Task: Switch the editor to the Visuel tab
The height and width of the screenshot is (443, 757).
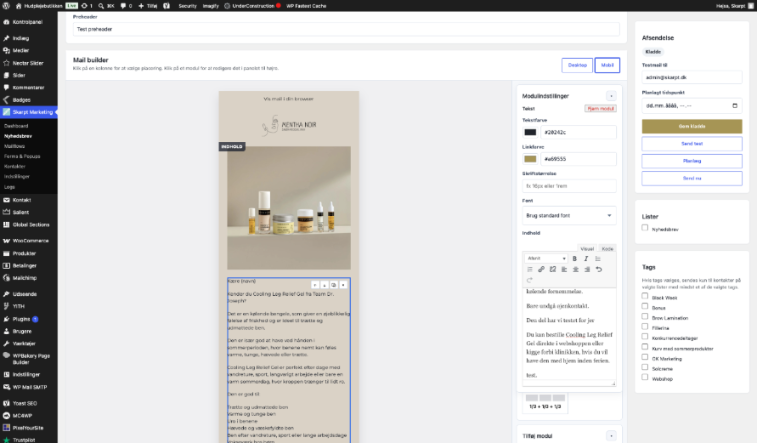Action: click(587, 249)
